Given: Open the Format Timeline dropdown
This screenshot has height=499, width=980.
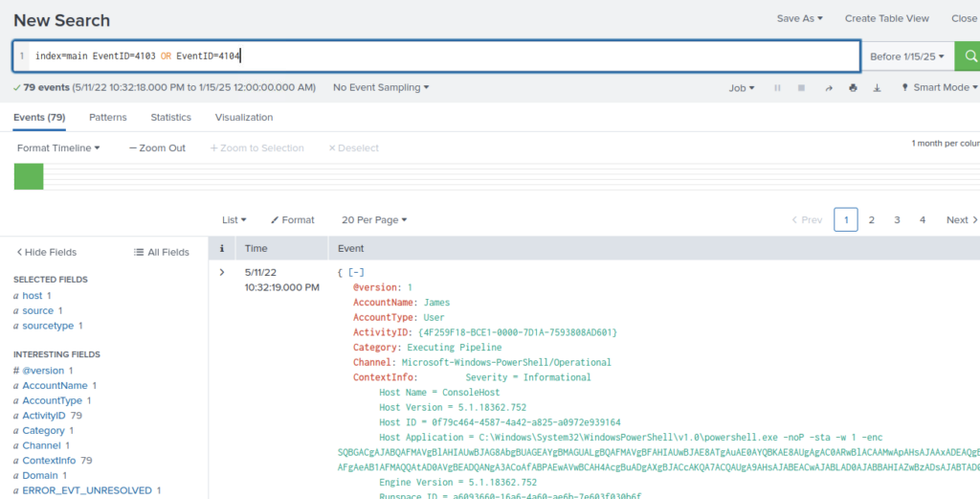Looking at the screenshot, I should (58, 148).
